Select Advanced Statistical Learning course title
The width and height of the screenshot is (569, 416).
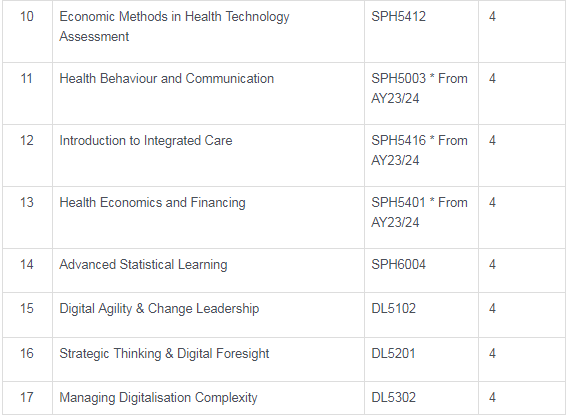[x=143, y=265]
